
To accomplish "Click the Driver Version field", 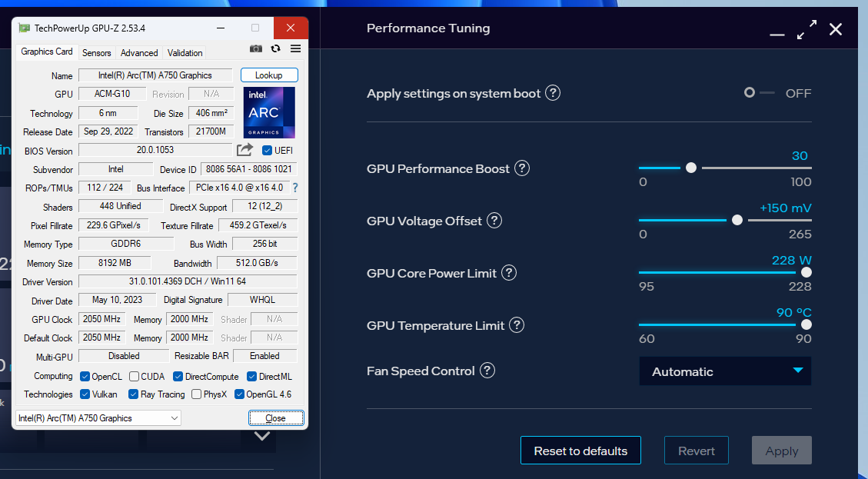I will [x=188, y=281].
